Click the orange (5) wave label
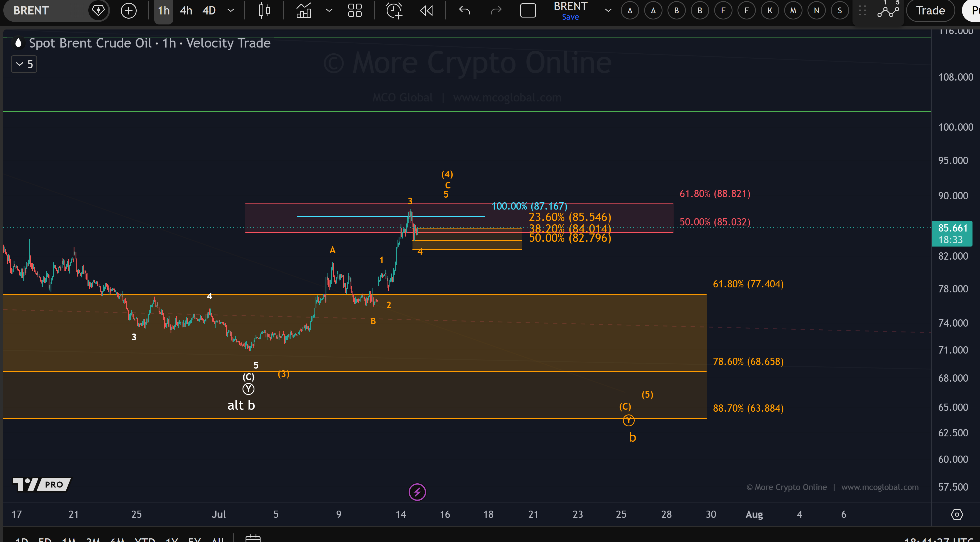This screenshot has height=542, width=980. (x=647, y=395)
